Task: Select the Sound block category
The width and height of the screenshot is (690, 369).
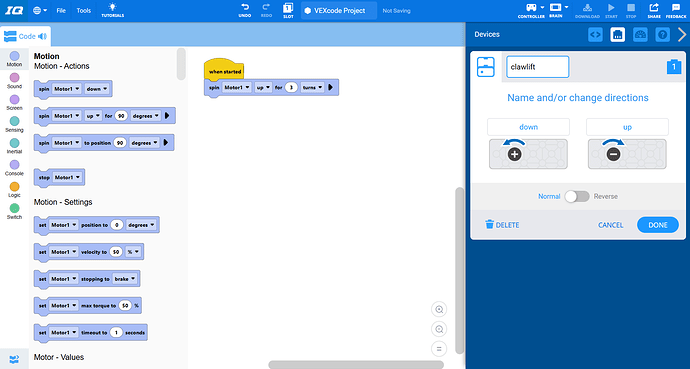Action: 14,81
